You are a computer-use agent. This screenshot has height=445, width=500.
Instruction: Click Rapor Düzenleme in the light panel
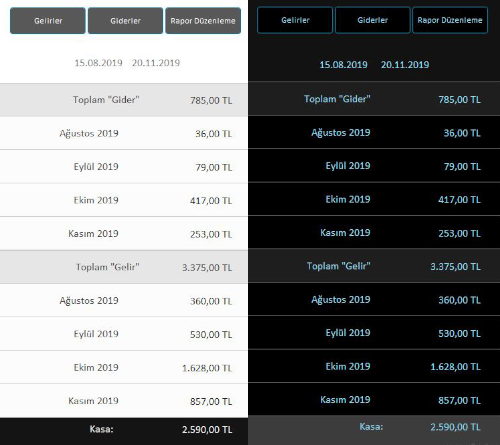[203, 21]
